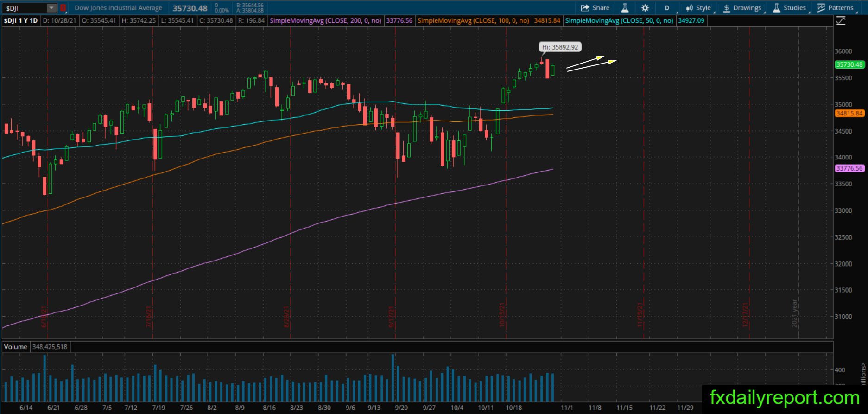Click the ask price A: 35804.88

[250, 11]
